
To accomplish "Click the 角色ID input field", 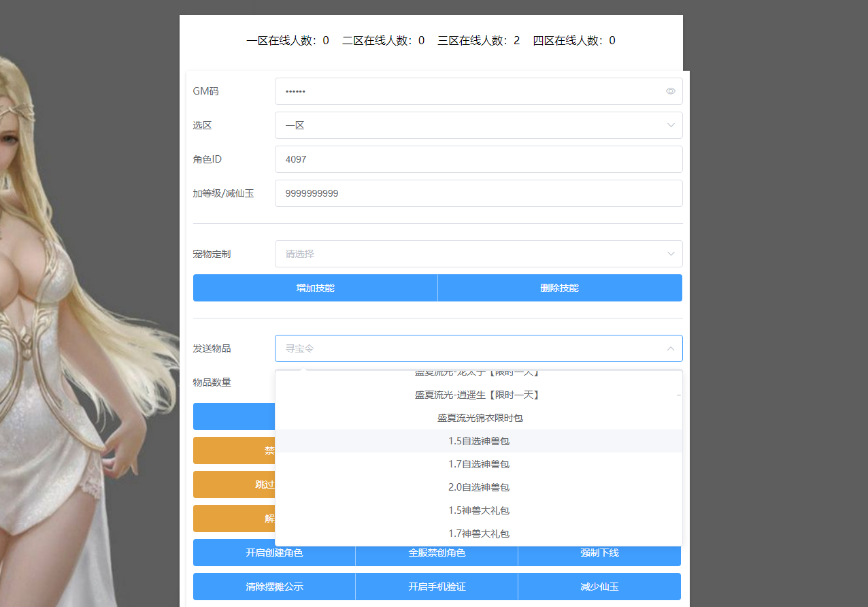I will 478,159.
